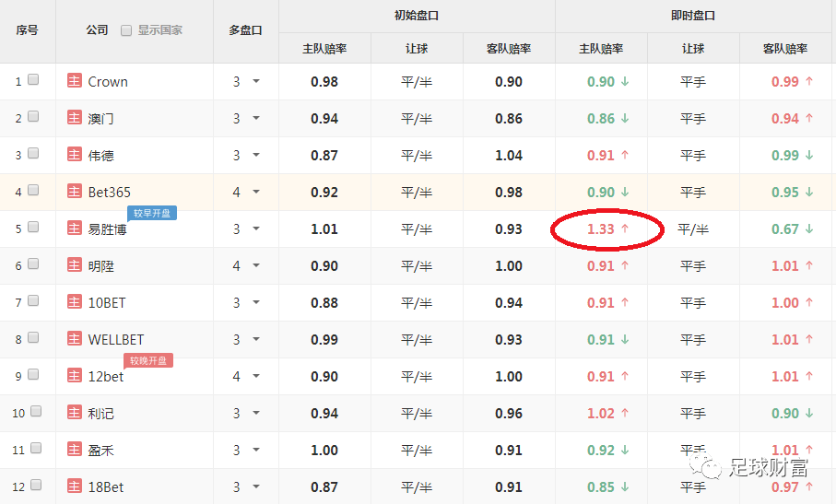Viewport: 836px width, 504px height.
Task: Expand the 多盘口 dropdown for 盈禾
Action: tap(256, 450)
